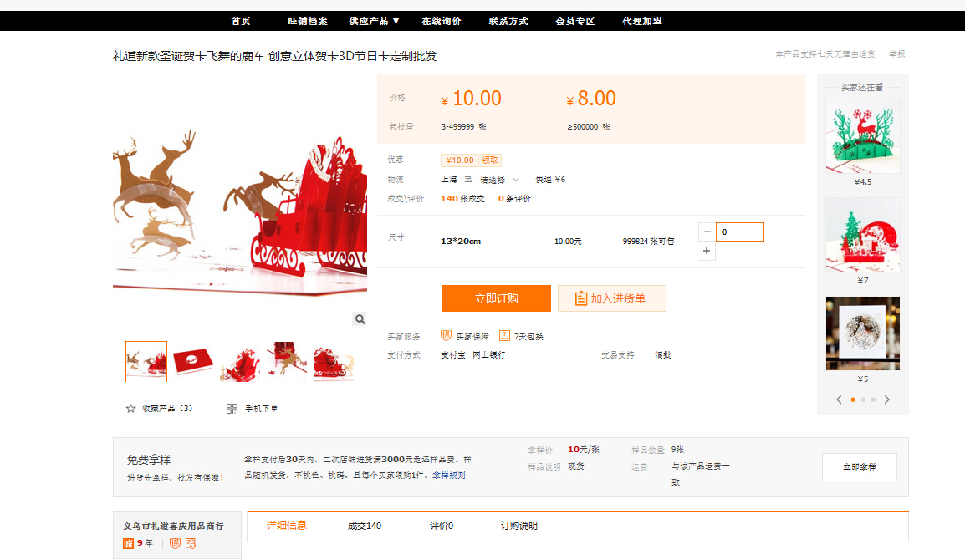Select the red card second thumbnail
Screen dimensions: 965x560
[193, 362]
